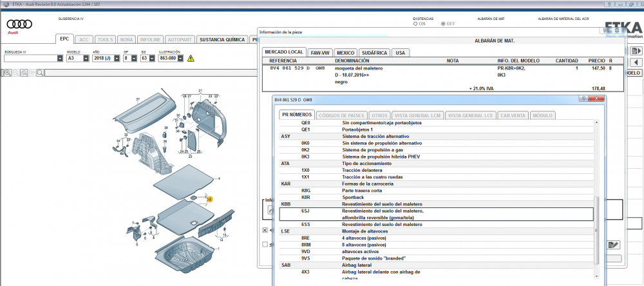
Task: Open the SG 63 dropdown
Action: (151, 59)
